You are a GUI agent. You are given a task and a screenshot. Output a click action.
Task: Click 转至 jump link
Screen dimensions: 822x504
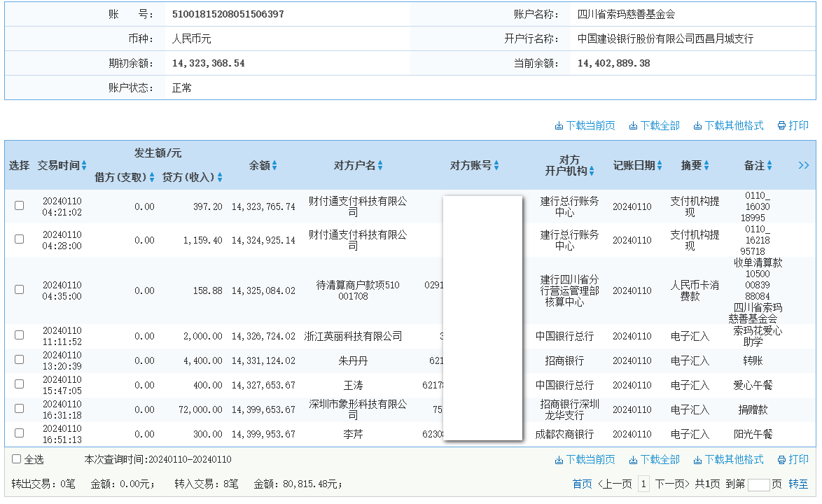coord(798,484)
